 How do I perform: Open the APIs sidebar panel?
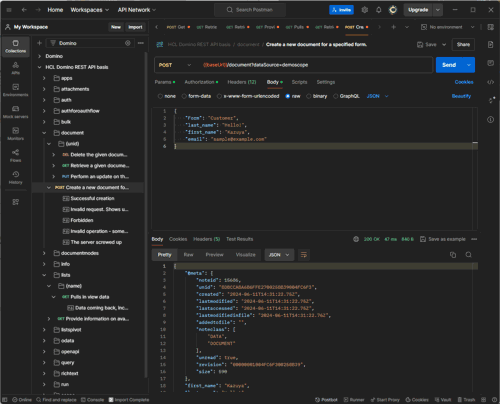15,68
